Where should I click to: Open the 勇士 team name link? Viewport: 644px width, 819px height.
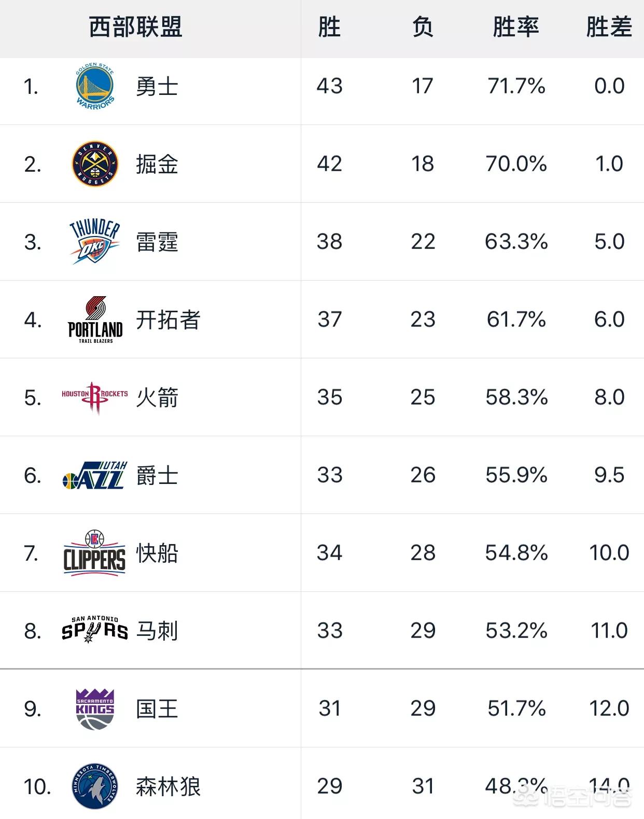(157, 86)
